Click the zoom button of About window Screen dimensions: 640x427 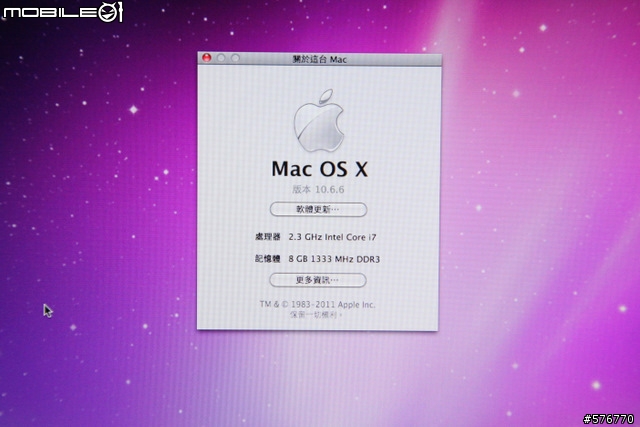tap(236, 58)
